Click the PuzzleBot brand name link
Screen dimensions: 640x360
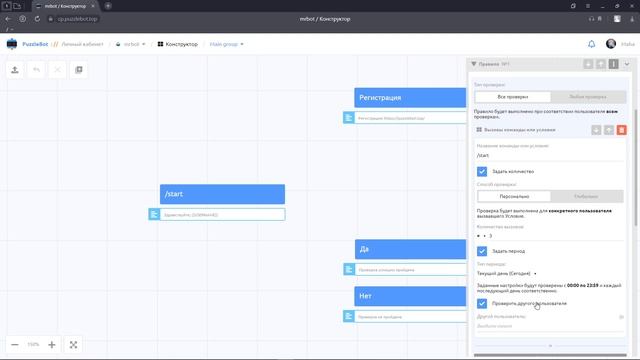click(x=35, y=44)
